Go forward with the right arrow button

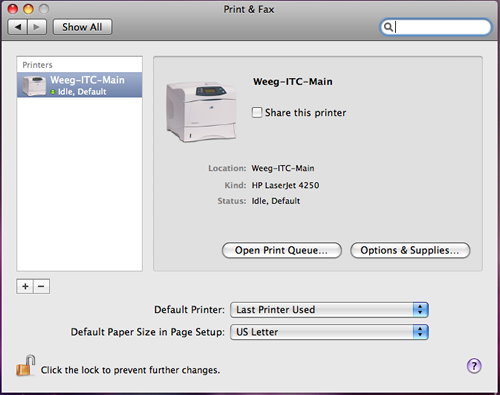(x=37, y=27)
